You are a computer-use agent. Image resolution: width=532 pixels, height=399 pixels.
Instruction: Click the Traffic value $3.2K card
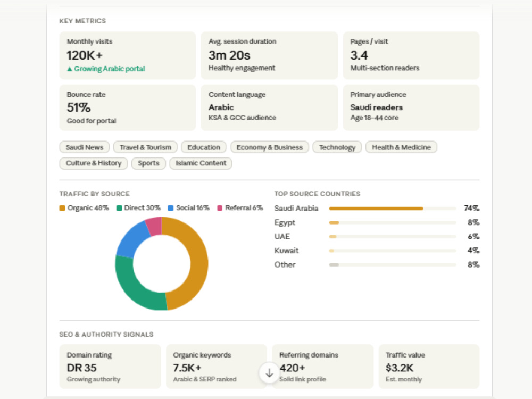point(429,367)
